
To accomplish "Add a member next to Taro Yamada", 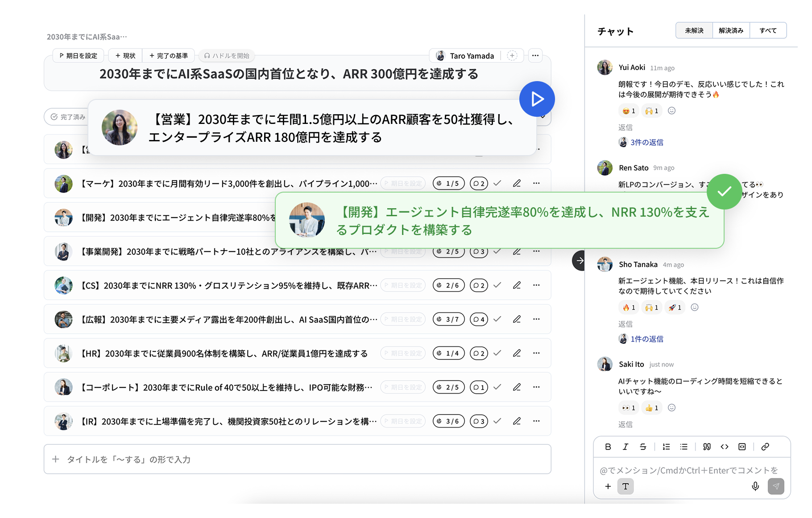I will click(x=512, y=56).
